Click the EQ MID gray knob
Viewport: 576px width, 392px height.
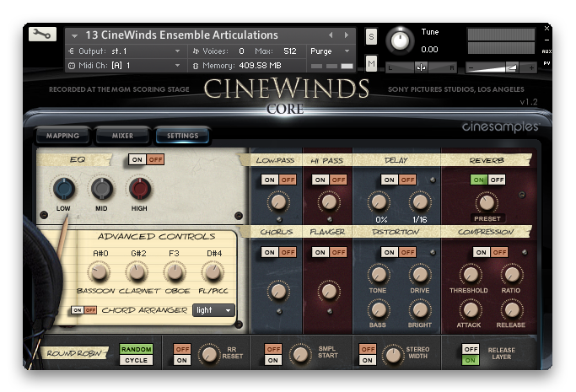pos(102,189)
